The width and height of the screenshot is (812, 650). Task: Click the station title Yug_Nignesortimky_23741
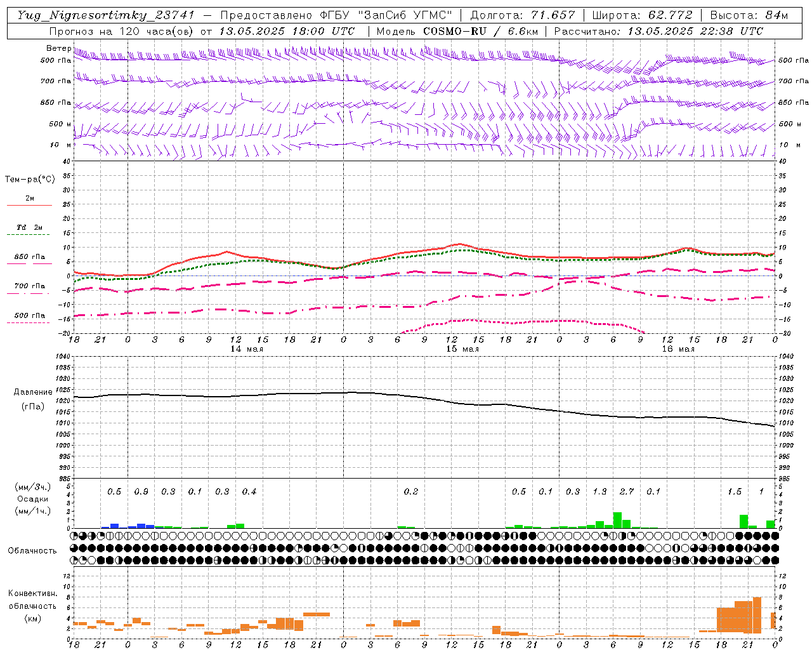105,15
